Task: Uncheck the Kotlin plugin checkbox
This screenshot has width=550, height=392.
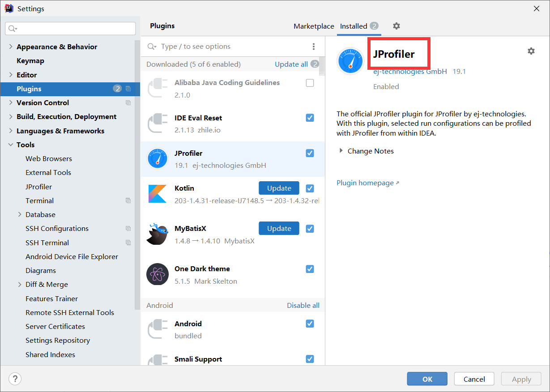Action: click(x=310, y=188)
